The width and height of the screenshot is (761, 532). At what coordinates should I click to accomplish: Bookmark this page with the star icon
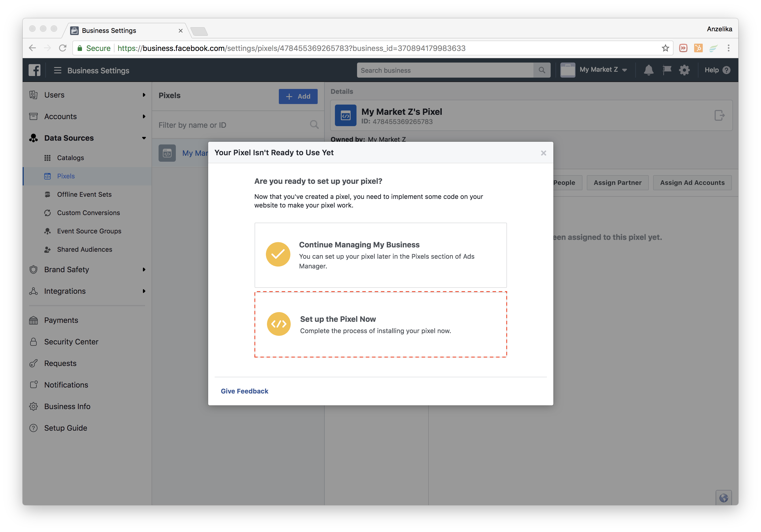(x=665, y=48)
